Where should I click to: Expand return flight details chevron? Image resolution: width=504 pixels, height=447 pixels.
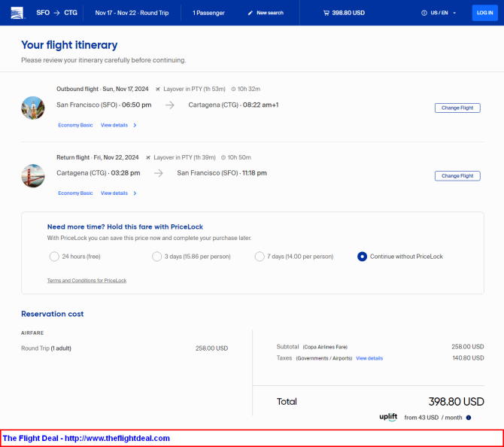(x=135, y=193)
